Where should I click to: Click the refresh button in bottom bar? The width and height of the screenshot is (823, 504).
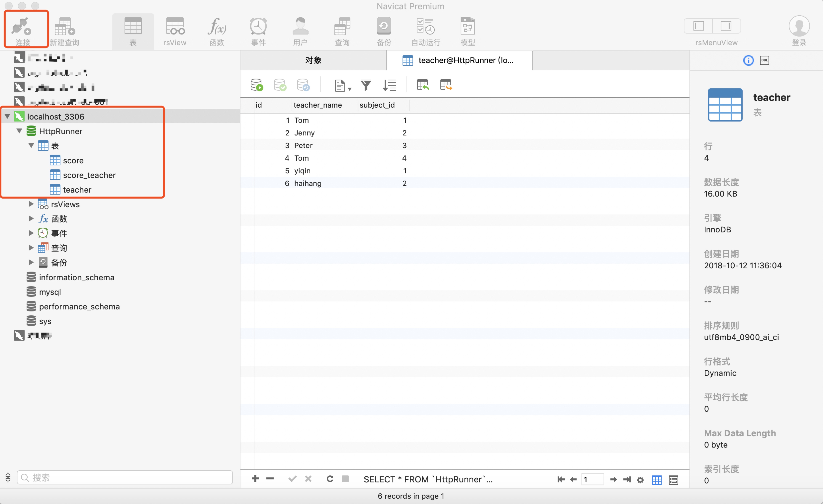330,479
